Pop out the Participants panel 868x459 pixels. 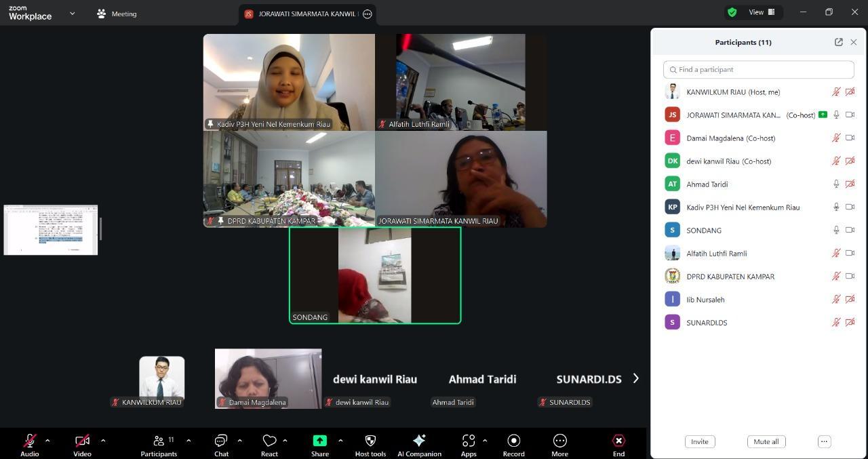[838, 42]
